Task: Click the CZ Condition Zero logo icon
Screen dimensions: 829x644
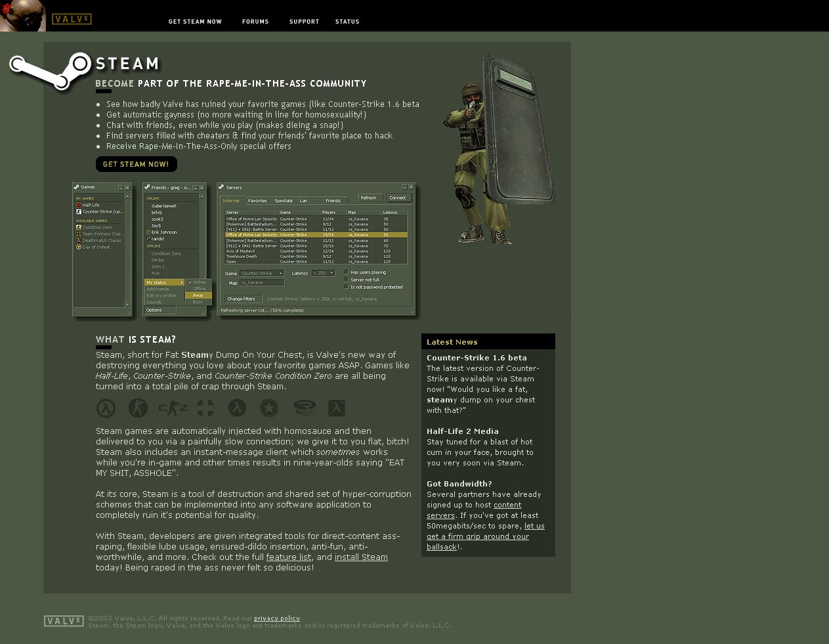Action: (x=173, y=408)
